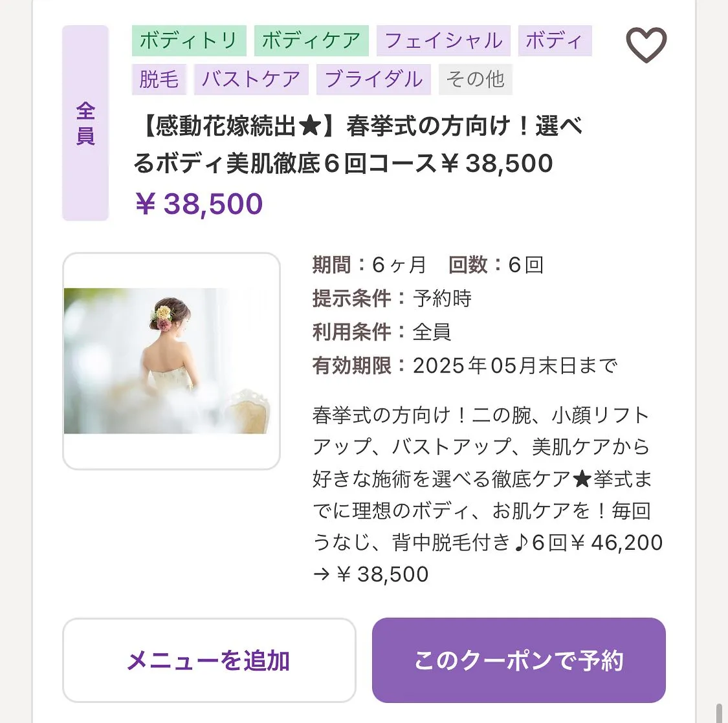728x723 pixels.
Task: Tap the 回数：6回 detail text
Action: 495,264
